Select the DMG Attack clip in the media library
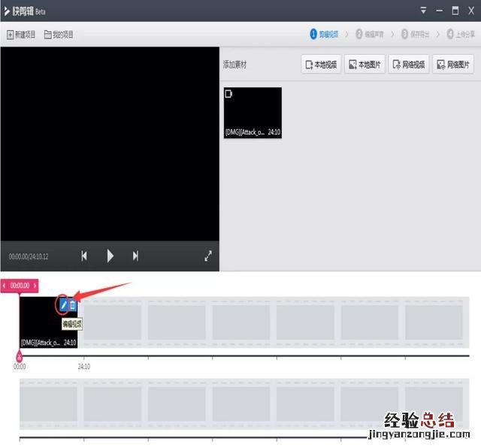The image size is (481, 448). pos(253,112)
